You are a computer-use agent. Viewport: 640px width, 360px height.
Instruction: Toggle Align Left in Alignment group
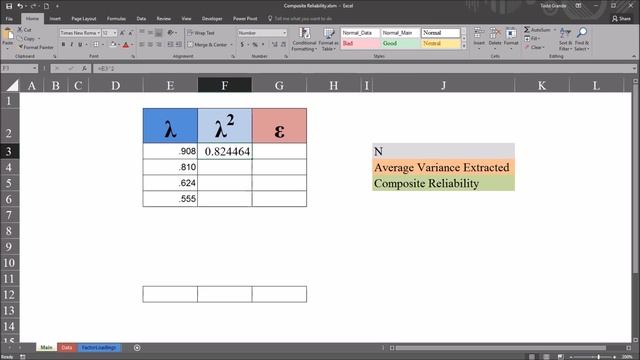[x=142, y=44]
